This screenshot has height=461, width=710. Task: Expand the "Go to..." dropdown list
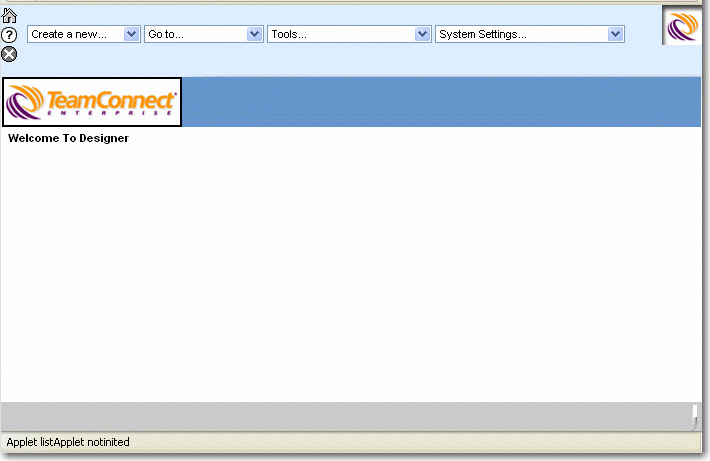(204, 34)
